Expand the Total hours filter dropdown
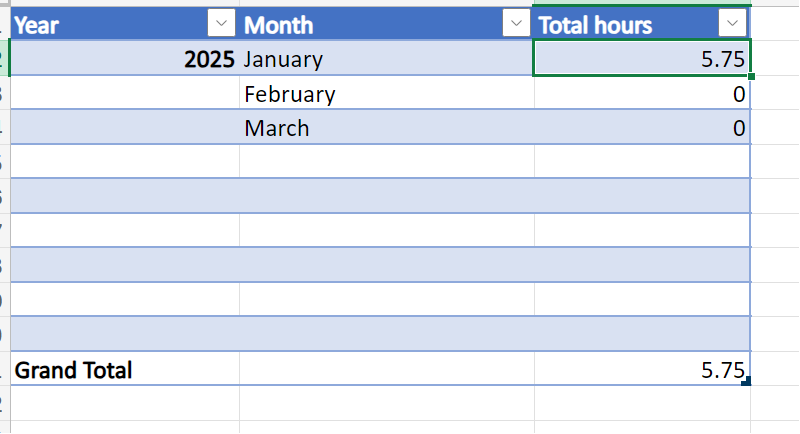Viewport: 800px width, 434px height. click(x=733, y=24)
